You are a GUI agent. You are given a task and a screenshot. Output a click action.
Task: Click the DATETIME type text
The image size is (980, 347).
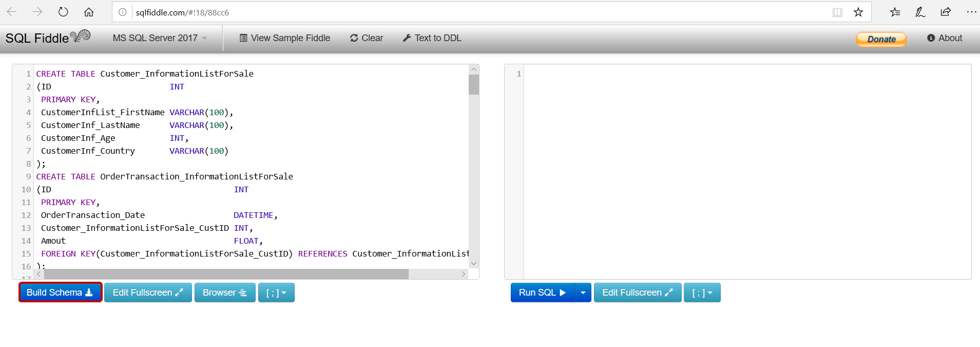[254, 215]
